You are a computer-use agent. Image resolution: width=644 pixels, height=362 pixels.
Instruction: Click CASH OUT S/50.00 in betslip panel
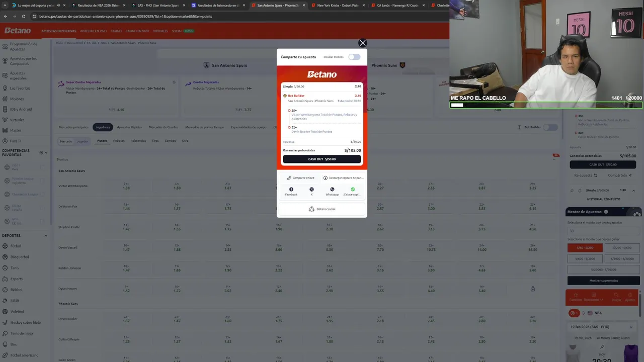coord(603,164)
